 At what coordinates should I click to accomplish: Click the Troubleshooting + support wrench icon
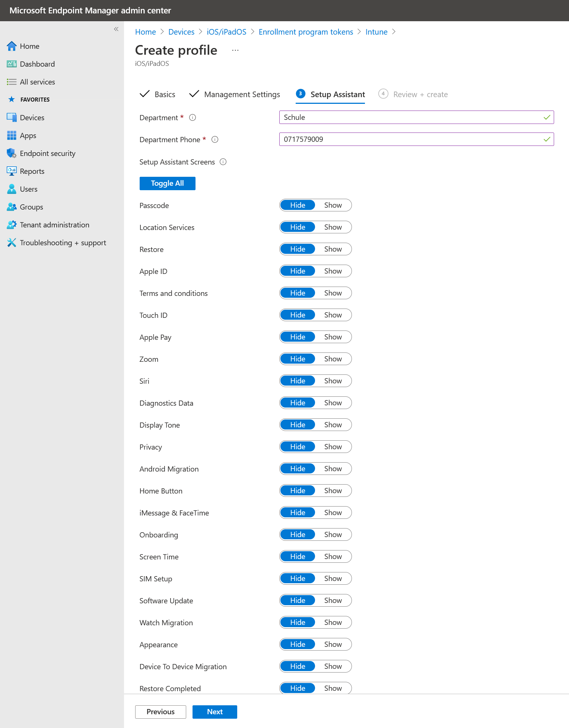[12, 243]
